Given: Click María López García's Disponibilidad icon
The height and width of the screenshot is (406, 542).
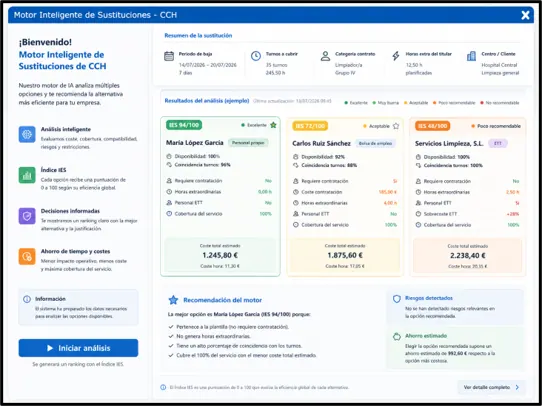Looking at the screenshot, I should click(169, 157).
